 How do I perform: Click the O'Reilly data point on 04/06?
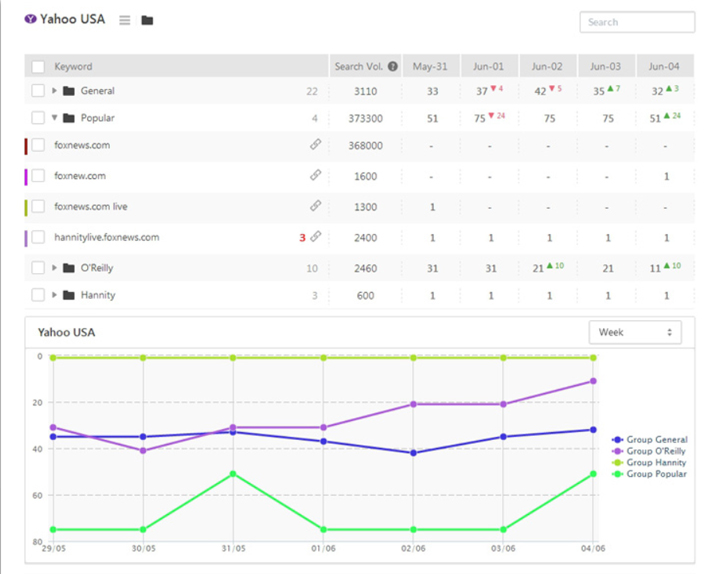pyautogui.click(x=593, y=381)
